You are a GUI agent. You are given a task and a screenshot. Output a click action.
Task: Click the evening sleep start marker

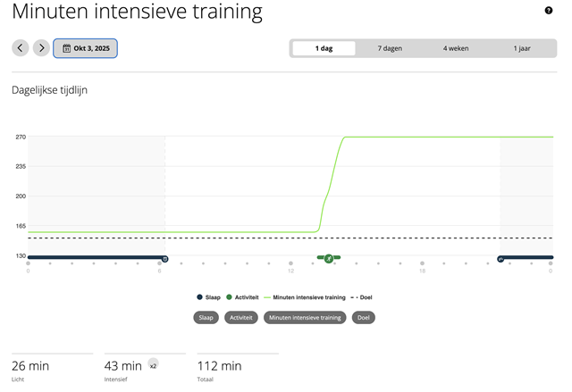500,258
